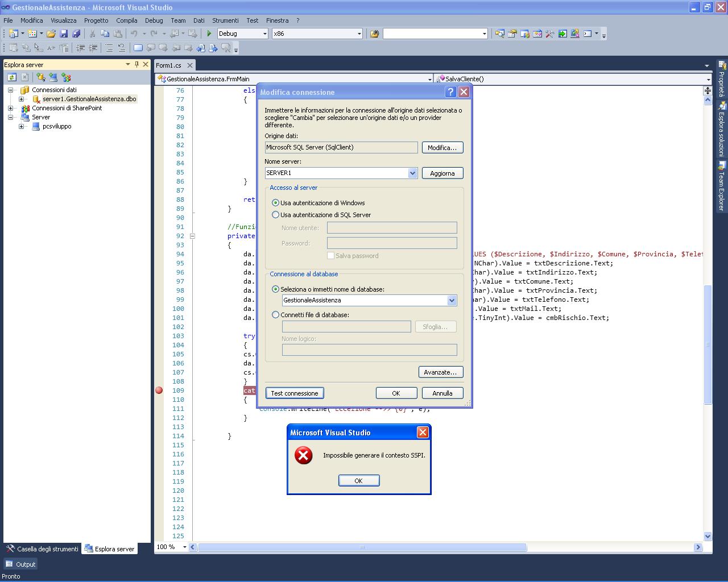
Task: Open the Visualizza menu
Action: click(x=63, y=20)
